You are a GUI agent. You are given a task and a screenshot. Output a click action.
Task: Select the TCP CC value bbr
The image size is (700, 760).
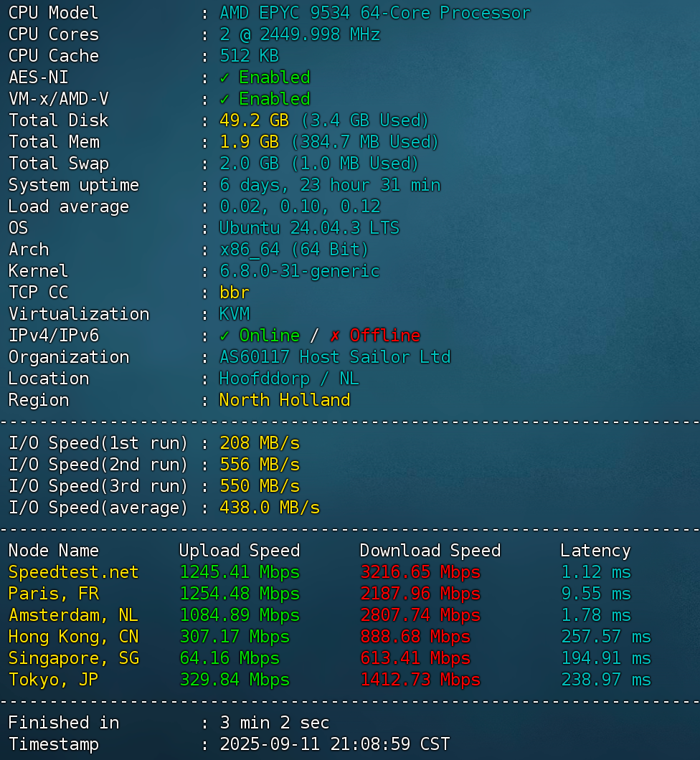pos(234,293)
